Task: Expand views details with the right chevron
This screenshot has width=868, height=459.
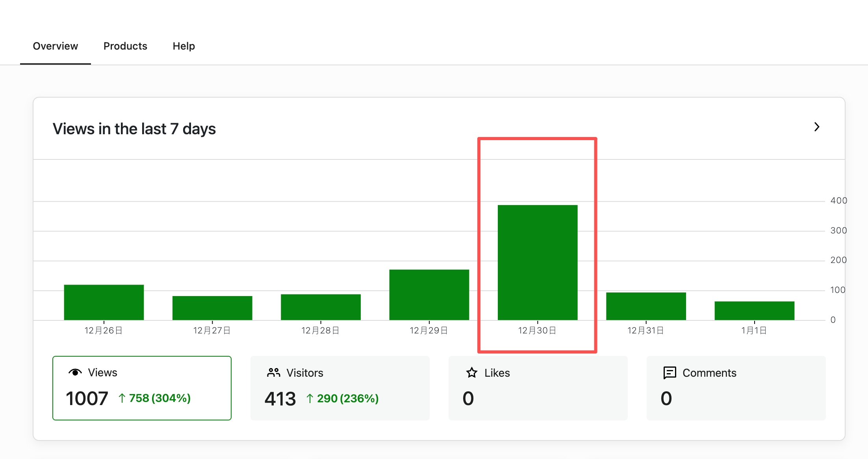Action: coord(817,127)
